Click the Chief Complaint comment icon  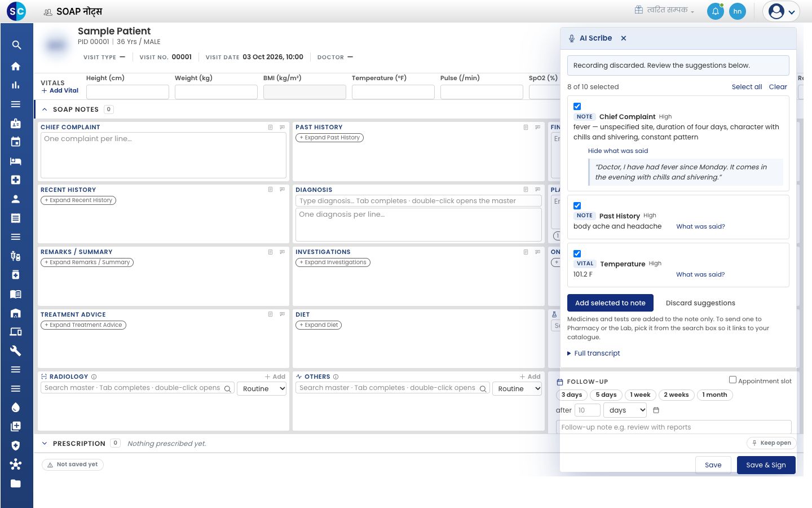(283, 128)
